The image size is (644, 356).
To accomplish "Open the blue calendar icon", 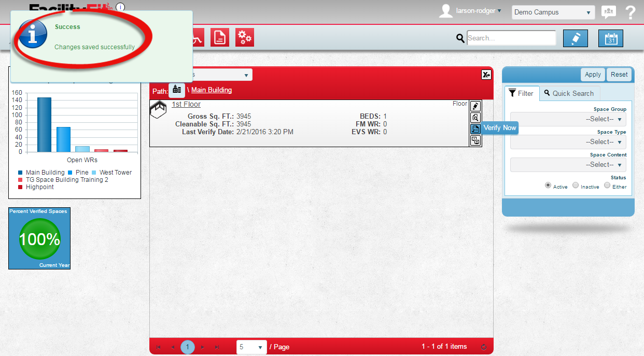I will click(610, 38).
